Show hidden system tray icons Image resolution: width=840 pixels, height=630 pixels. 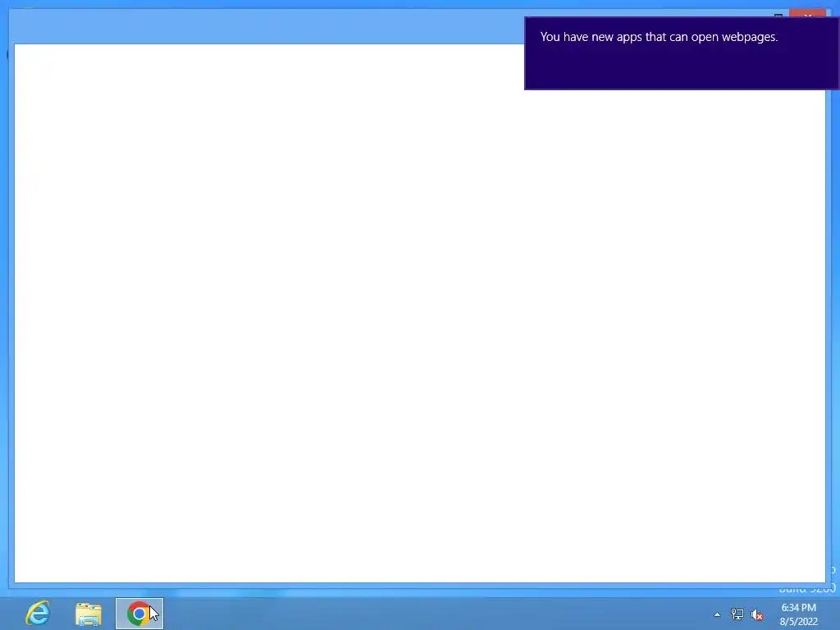(x=717, y=614)
